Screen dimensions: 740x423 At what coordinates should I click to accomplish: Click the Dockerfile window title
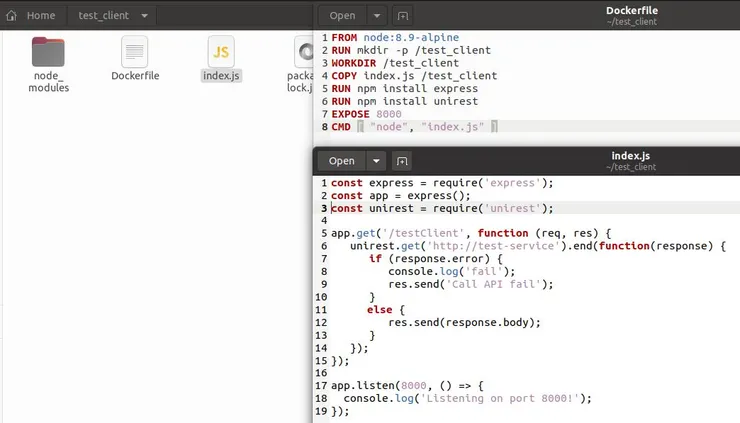click(x=632, y=10)
